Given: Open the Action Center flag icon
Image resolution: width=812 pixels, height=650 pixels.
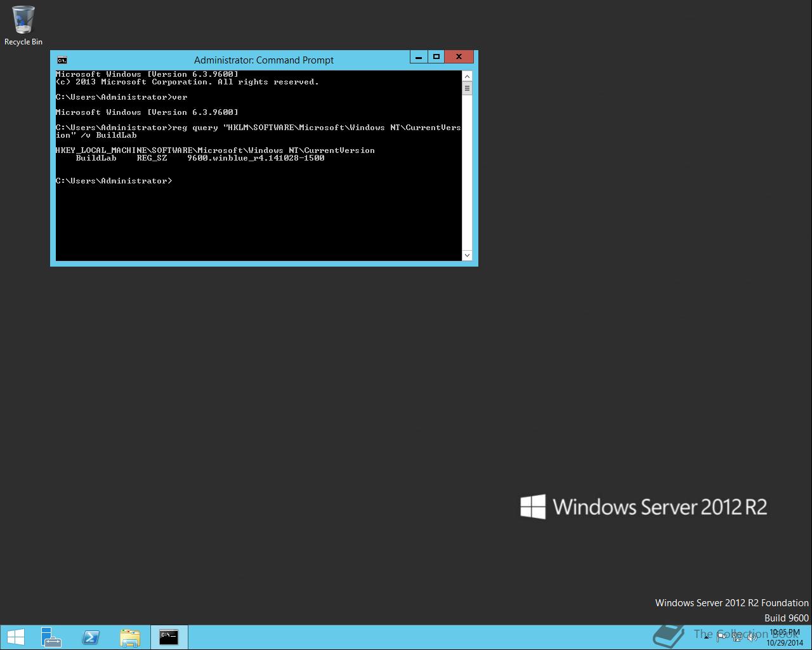Looking at the screenshot, I should (x=722, y=637).
